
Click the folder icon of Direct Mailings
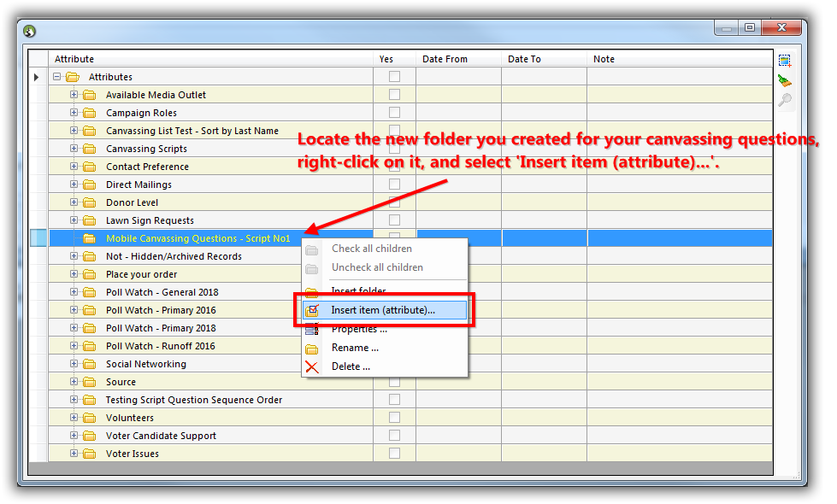pos(90,185)
